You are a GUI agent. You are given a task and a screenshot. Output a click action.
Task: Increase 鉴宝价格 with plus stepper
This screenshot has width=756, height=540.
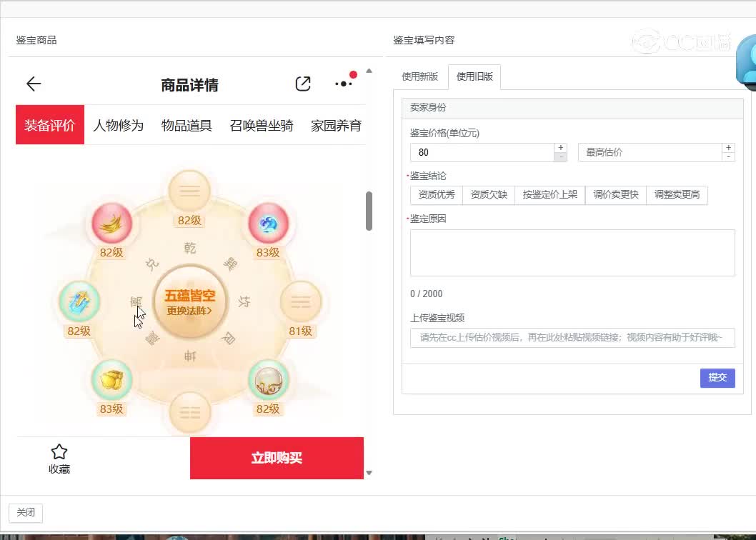click(x=561, y=148)
